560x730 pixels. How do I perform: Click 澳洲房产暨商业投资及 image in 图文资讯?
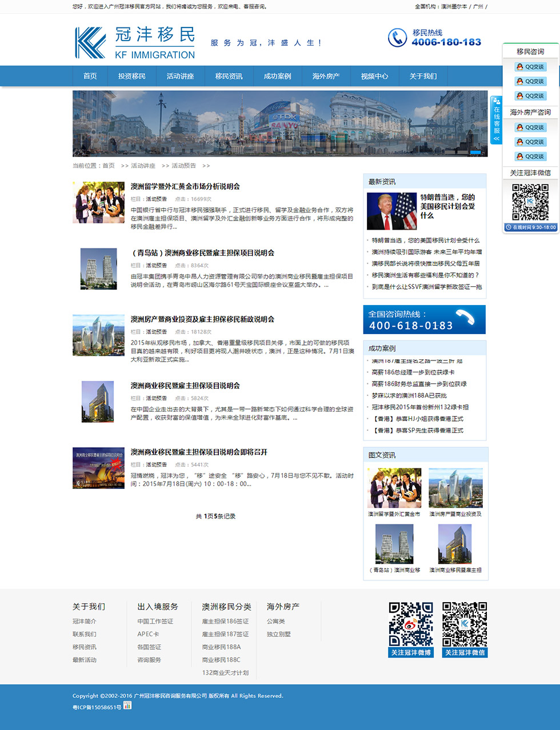pos(455,488)
